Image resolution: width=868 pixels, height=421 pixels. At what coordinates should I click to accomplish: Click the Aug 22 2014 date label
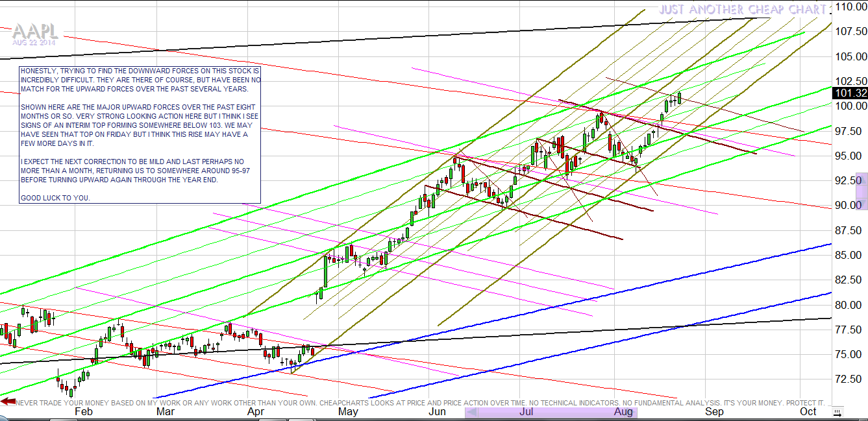click(x=34, y=42)
